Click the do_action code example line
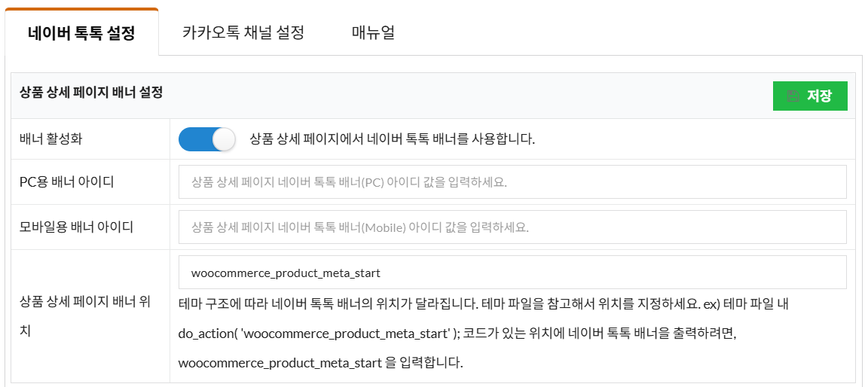 tap(457, 334)
